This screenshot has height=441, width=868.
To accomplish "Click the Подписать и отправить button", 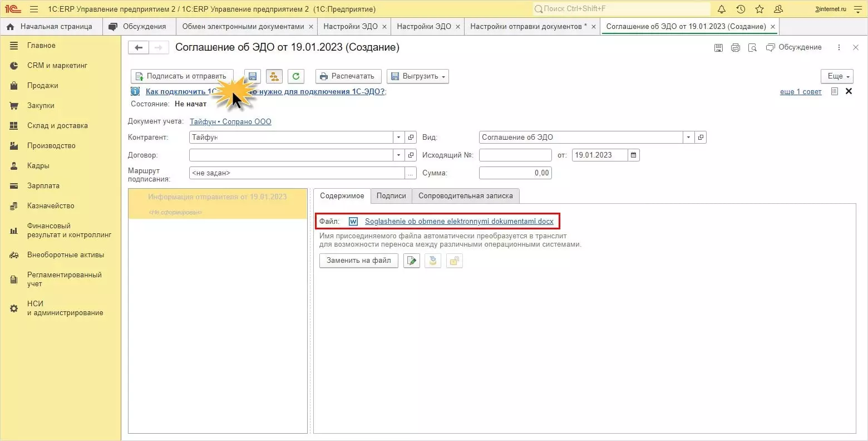I will point(181,76).
